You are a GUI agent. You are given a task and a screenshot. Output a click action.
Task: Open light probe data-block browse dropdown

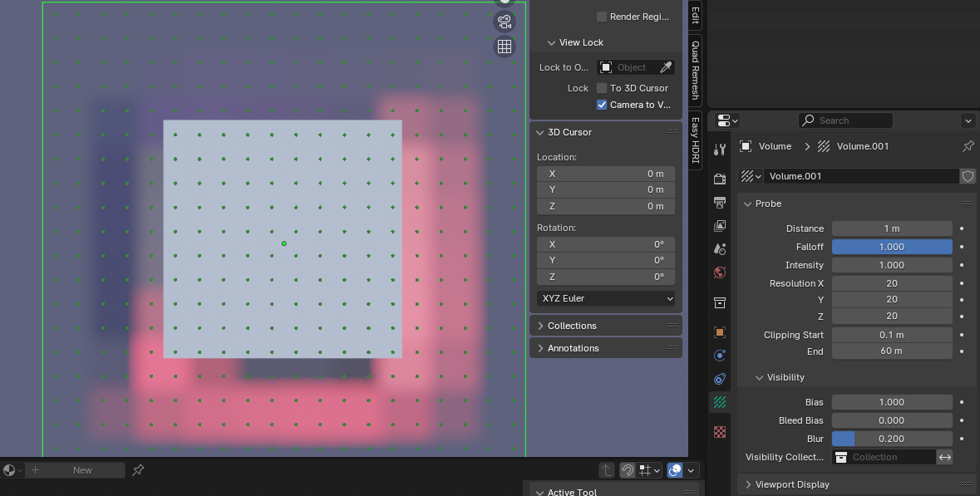click(751, 176)
